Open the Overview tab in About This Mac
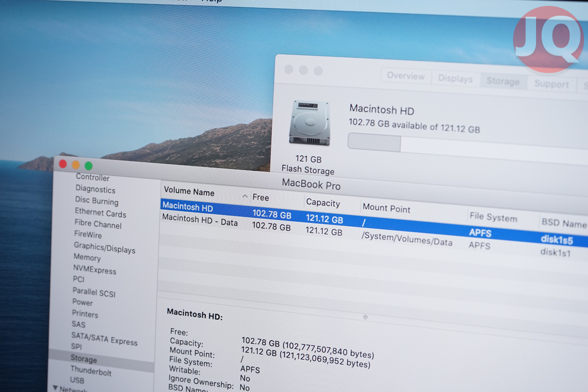 coord(406,76)
